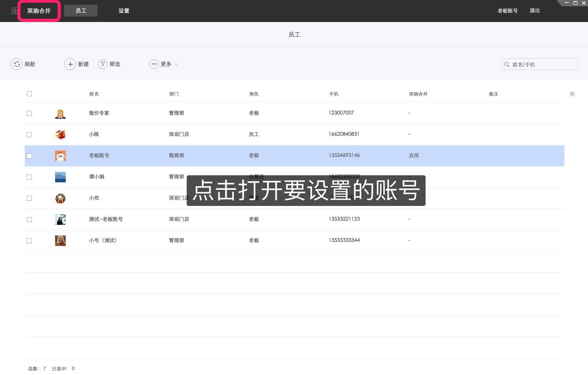Click phone number 13533333344
Image resolution: width=588 pixels, height=375 pixels.
tap(344, 240)
